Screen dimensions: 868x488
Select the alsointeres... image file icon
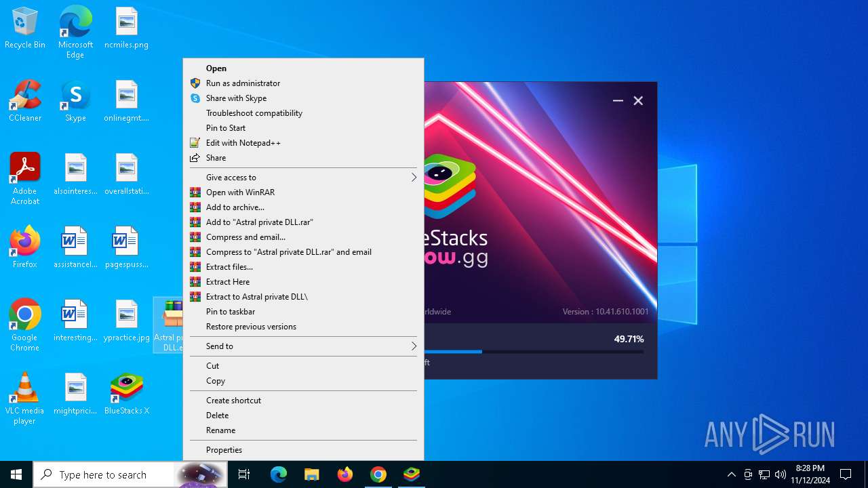tap(75, 175)
